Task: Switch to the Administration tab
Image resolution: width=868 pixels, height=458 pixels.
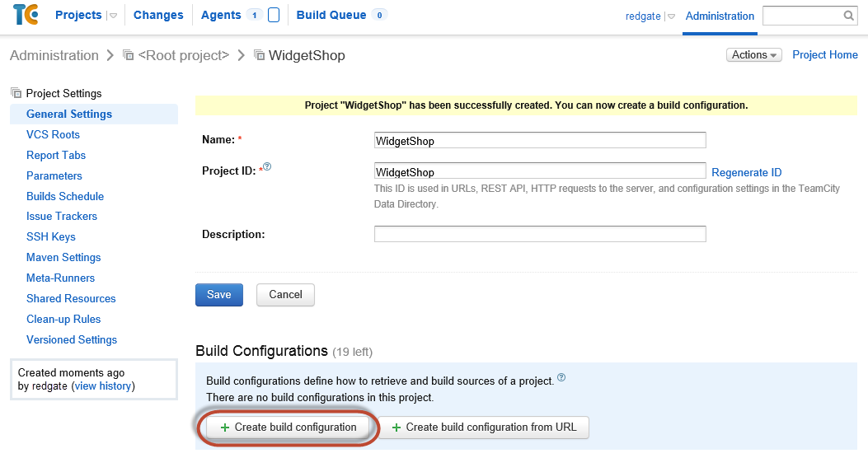Action: point(720,16)
